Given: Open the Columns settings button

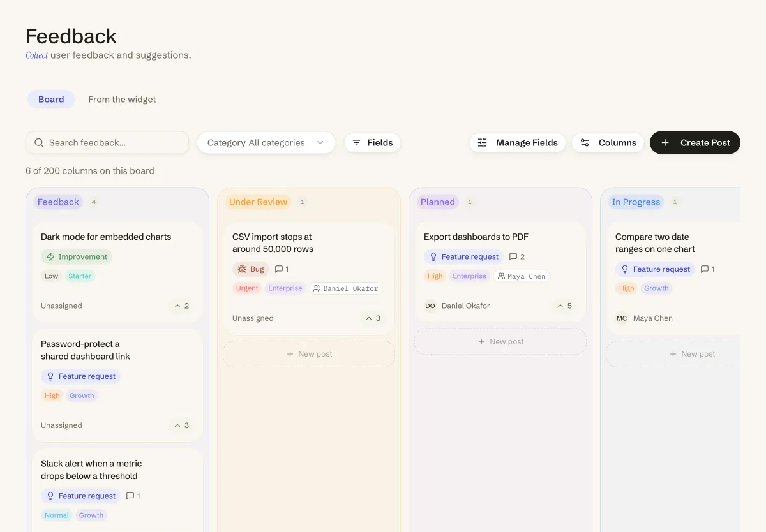Looking at the screenshot, I should [608, 143].
